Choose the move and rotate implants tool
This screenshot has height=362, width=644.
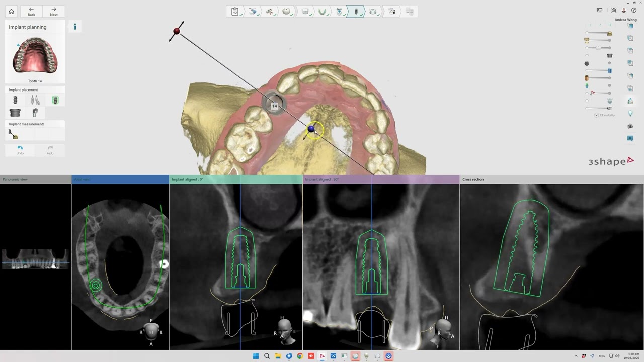click(35, 100)
